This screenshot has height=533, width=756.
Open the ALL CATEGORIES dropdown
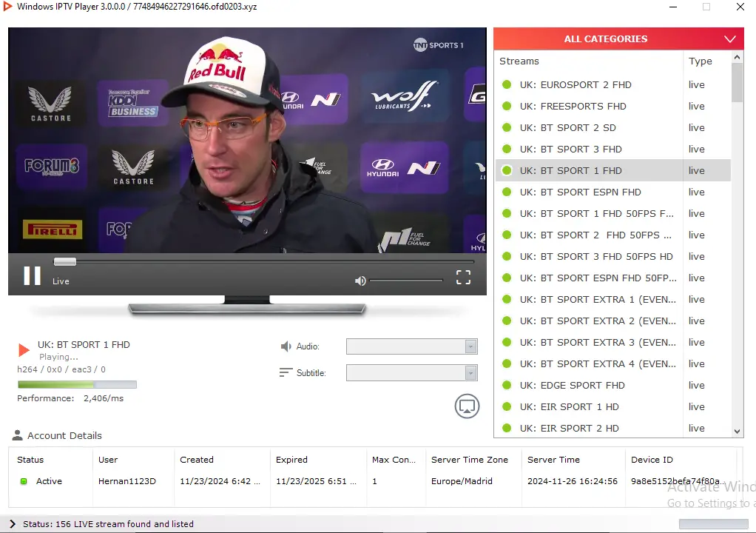coord(618,38)
